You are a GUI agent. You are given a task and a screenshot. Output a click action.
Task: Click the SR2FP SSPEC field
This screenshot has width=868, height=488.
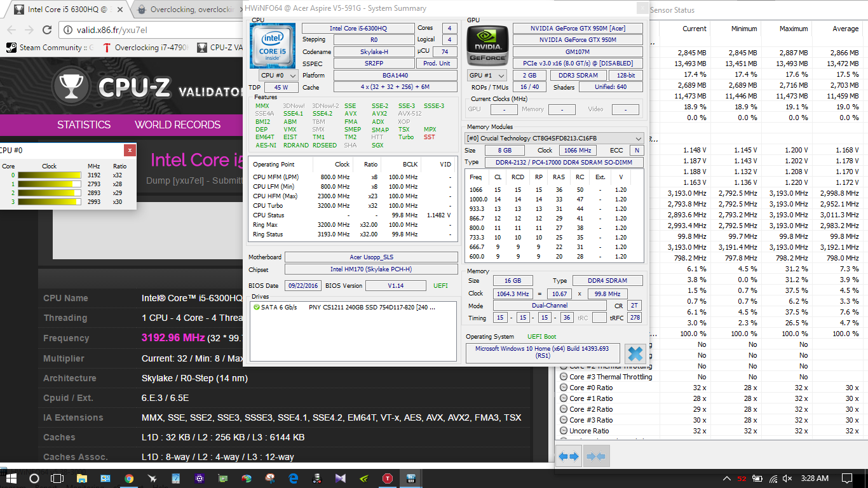373,64
